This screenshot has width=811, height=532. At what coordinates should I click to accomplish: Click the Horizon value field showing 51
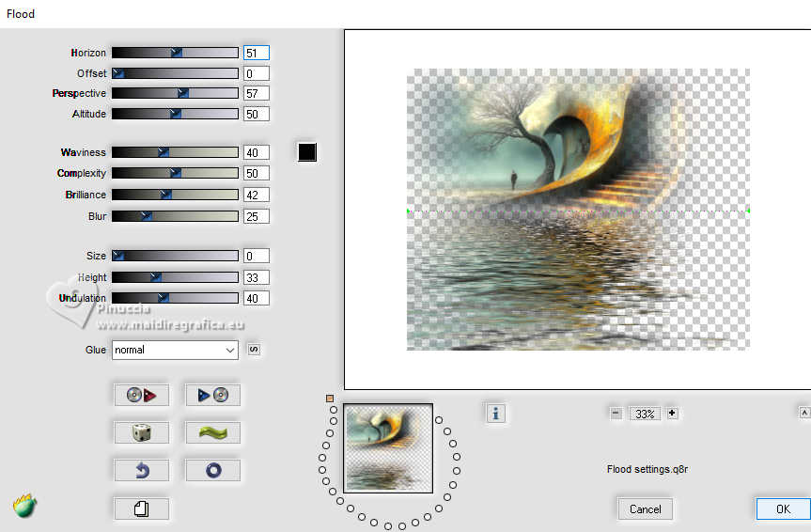click(x=256, y=53)
